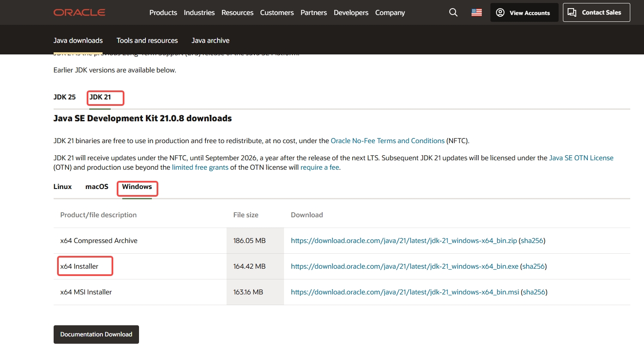Click the 164.42 MB file size
The height and width of the screenshot is (354, 644).
pos(249,266)
